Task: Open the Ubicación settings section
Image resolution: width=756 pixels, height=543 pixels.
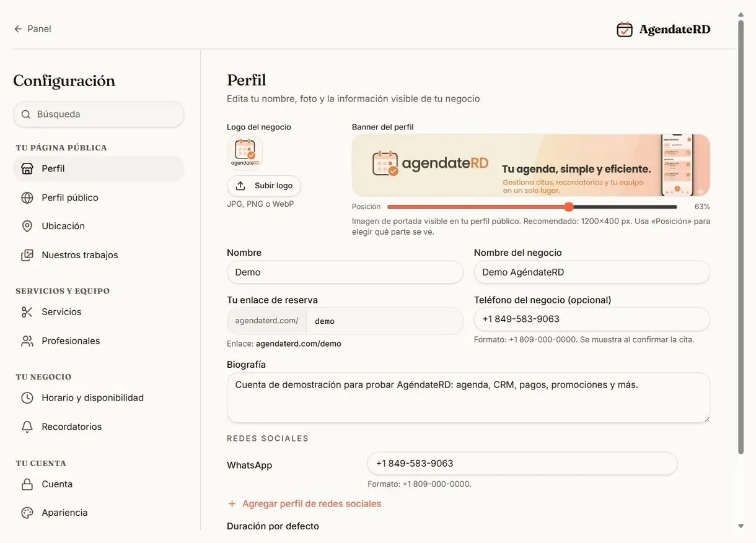Action: [x=99, y=226]
